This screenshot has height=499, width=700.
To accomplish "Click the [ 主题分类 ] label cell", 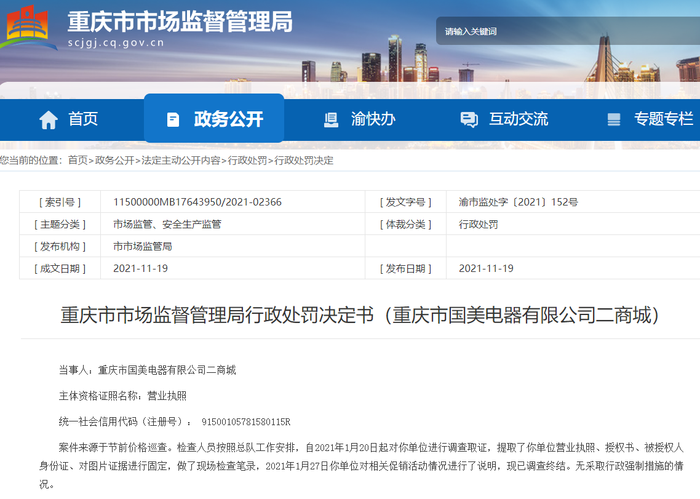I will pyautogui.click(x=60, y=224).
